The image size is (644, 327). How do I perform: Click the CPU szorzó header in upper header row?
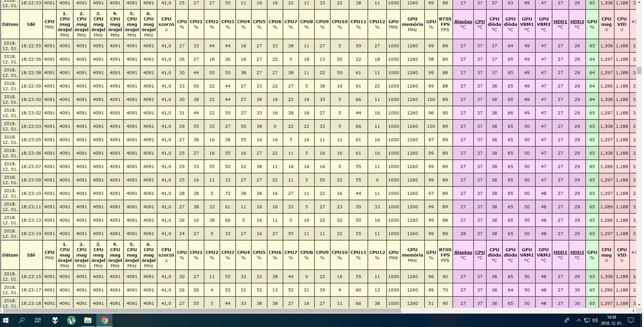coord(166,24)
